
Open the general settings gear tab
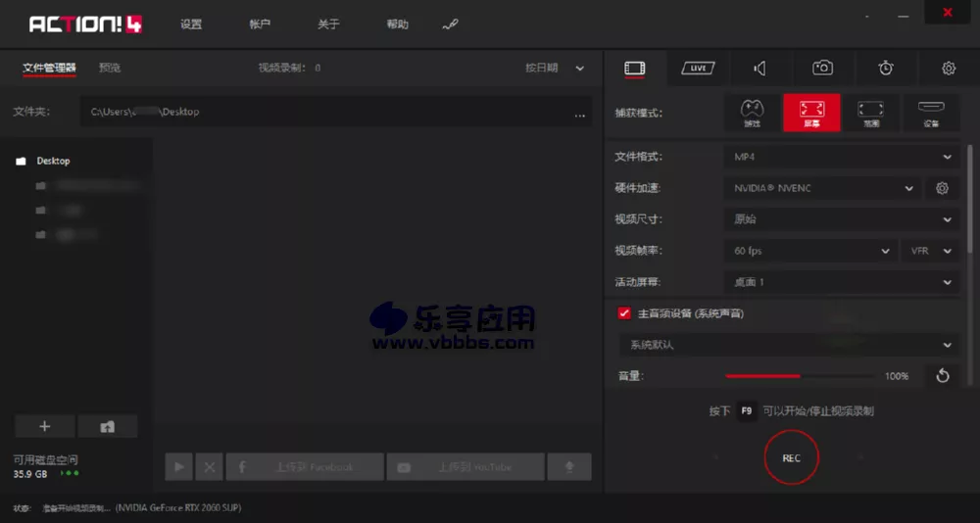pos(949,69)
